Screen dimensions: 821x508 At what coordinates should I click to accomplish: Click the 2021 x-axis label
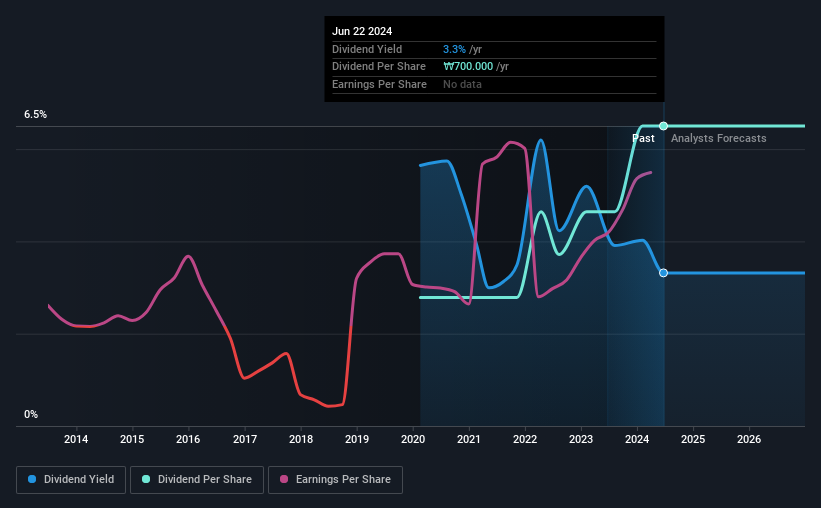coord(469,439)
